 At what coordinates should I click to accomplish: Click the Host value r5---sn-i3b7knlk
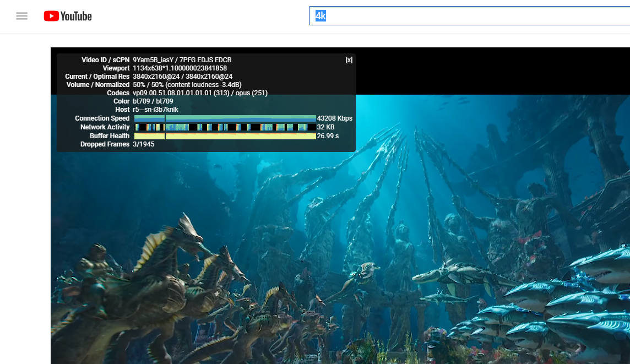coord(155,109)
